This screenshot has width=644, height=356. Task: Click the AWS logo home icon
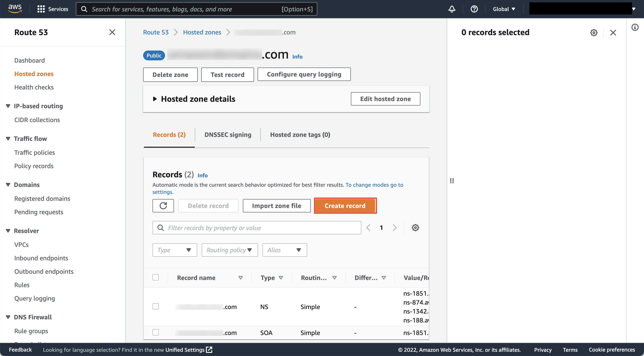point(15,9)
